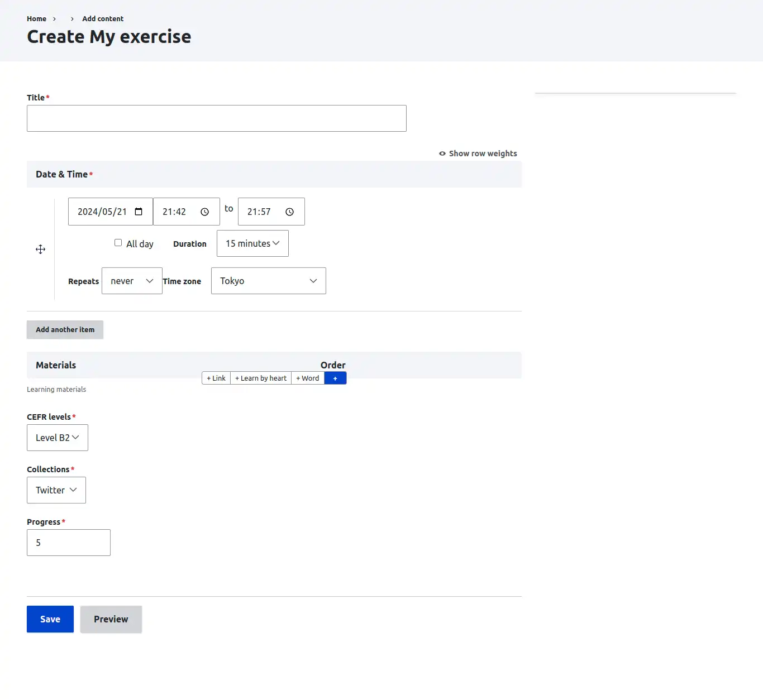Open the Duration dropdown
763x700 pixels.
coord(252,243)
